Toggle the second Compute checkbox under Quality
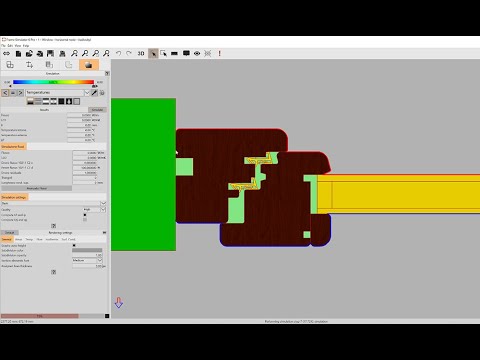 [85, 220]
